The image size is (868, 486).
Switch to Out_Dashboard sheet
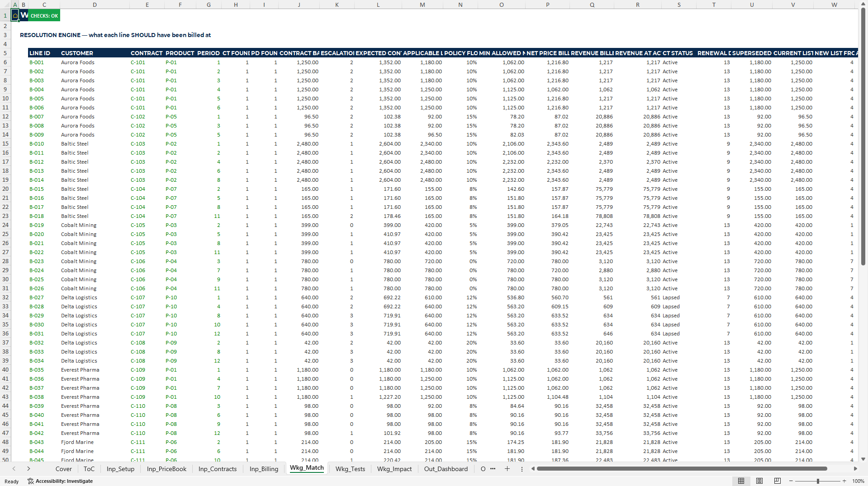[x=446, y=469]
